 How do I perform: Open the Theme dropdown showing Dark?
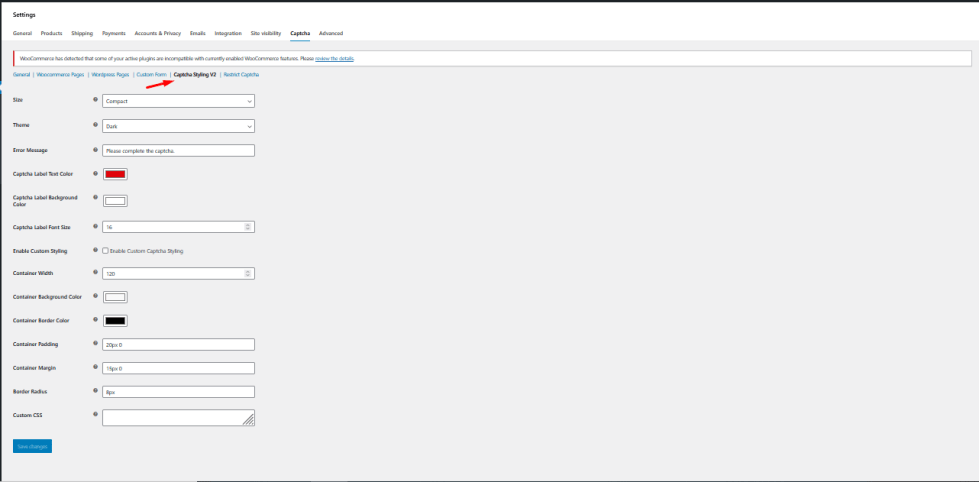[178, 126]
